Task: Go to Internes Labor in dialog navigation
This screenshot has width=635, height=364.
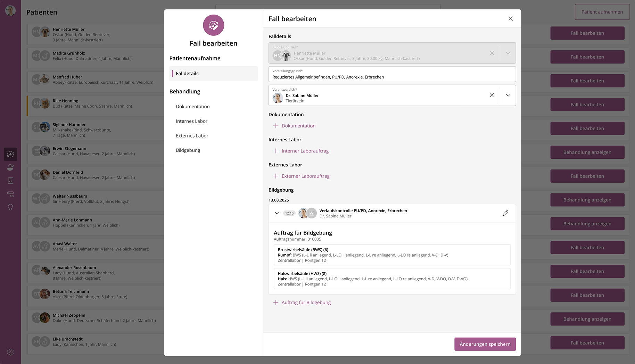Action: 192,121
